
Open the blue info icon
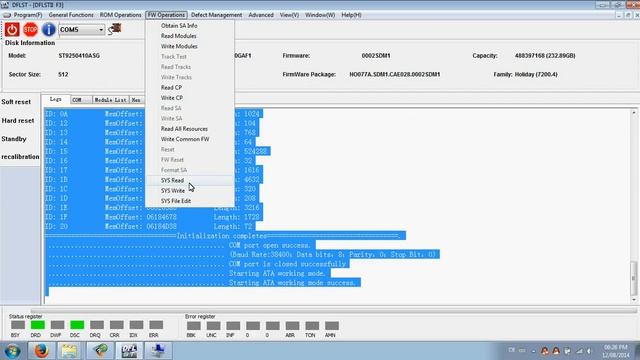[x=48, y=29]
